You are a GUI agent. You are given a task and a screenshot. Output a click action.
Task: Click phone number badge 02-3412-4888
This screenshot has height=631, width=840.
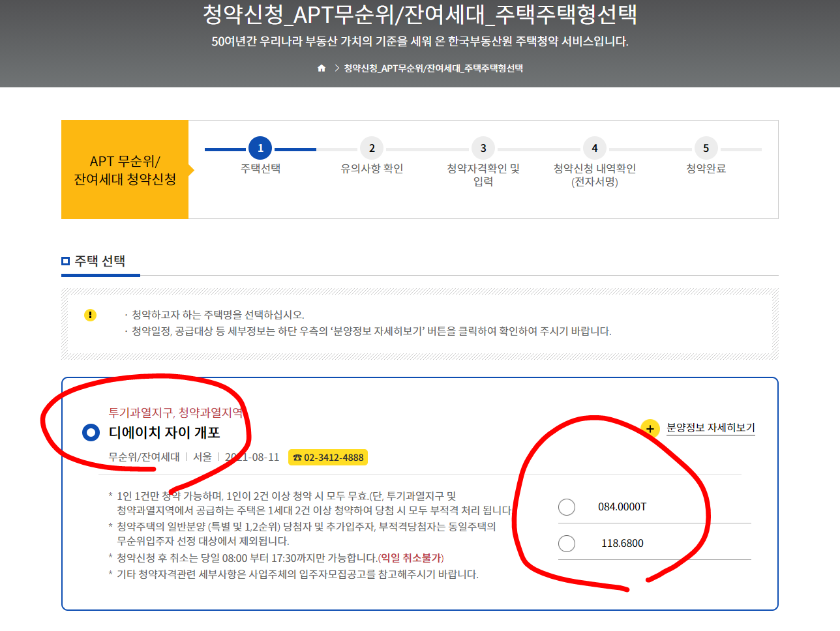[x=328, y=458]
